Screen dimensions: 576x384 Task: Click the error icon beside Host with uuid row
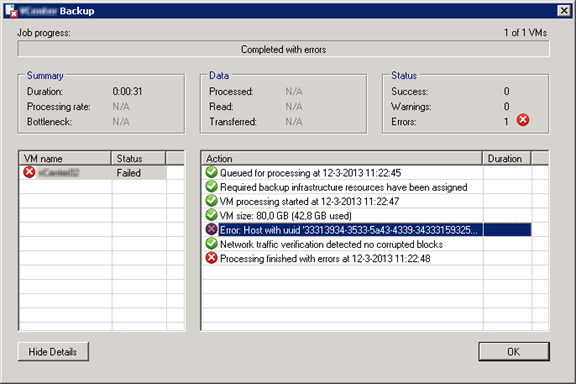[212, 229]
